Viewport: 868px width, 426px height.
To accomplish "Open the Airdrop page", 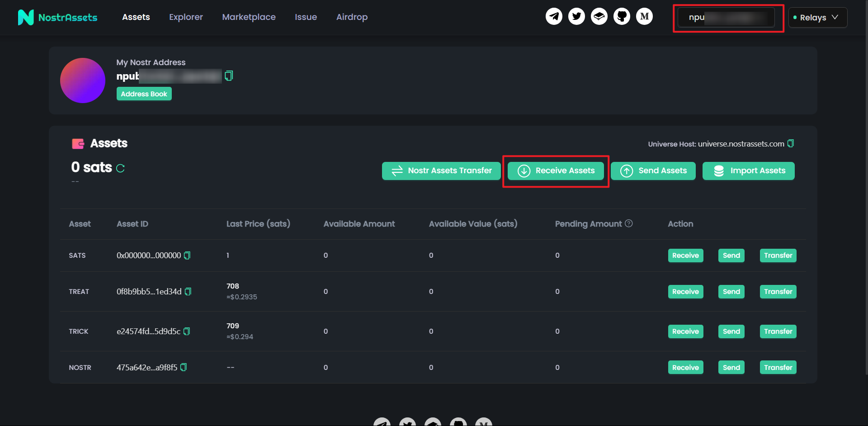I will (x=352, y=17).
